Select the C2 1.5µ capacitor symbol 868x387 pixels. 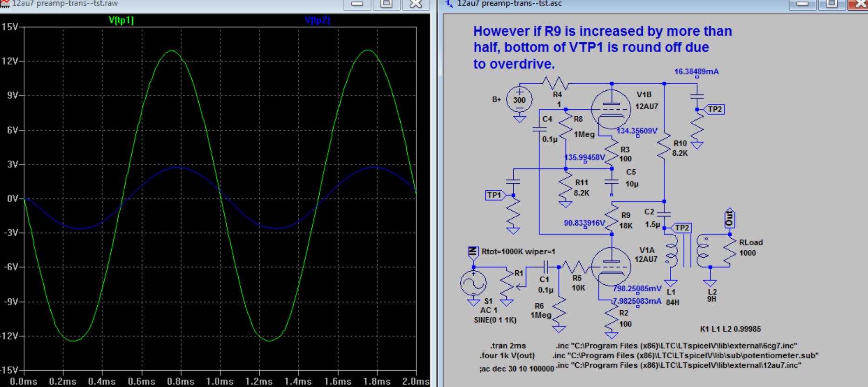(x=664, y=214)
